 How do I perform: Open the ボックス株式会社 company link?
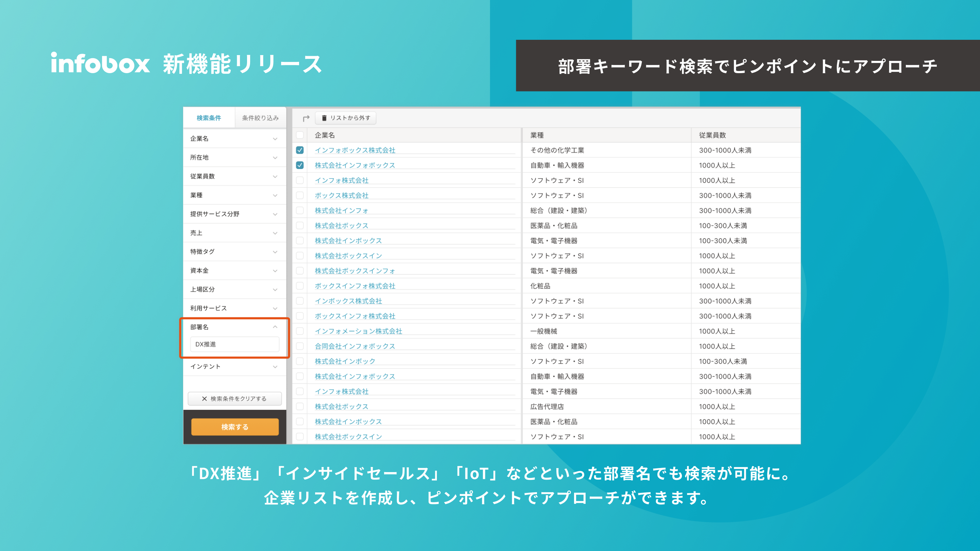pos(341,196)
